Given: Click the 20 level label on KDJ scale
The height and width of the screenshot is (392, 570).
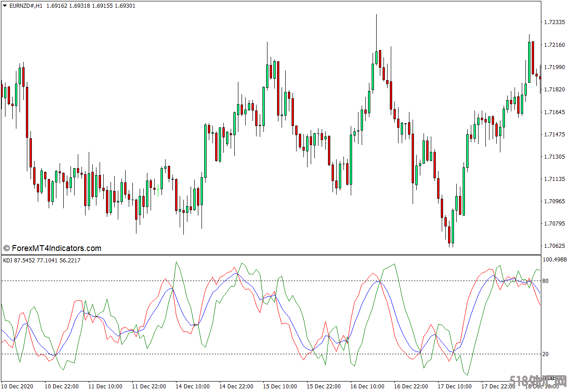Looking at the screenshot, I should (x=545, y=354).
